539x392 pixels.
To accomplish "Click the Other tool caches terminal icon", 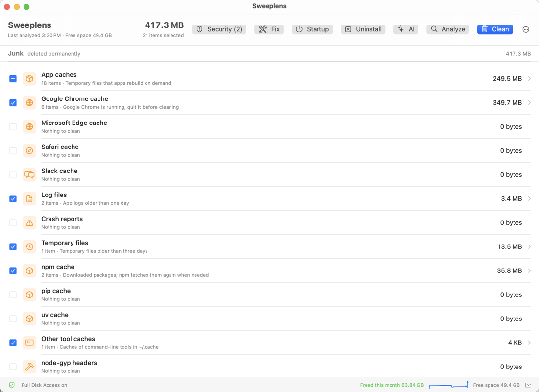I will (x=29, y=343).
